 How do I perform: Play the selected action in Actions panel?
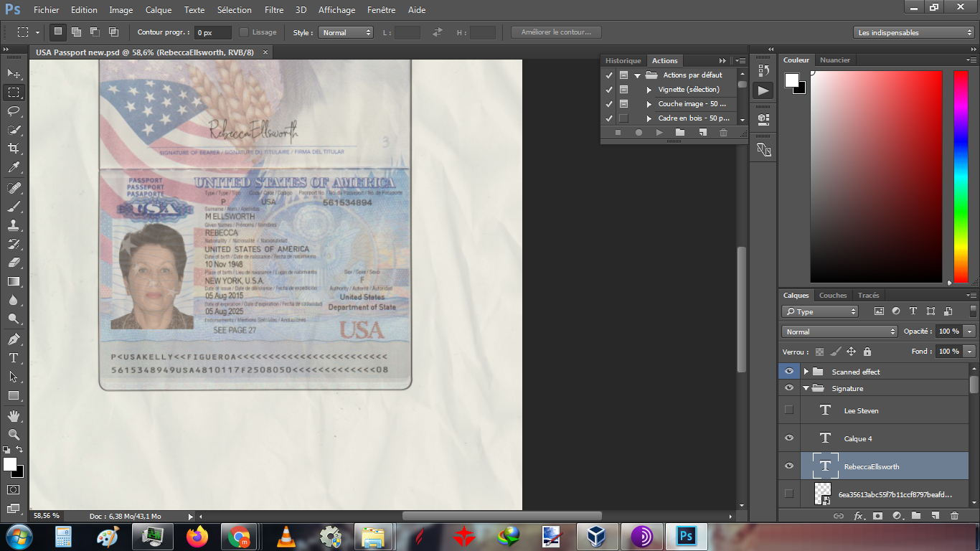pyautogui.click(x=659, y=133)
